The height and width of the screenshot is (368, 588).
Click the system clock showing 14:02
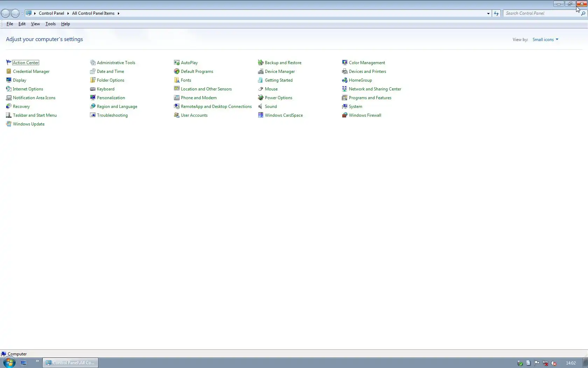[571, 363]
